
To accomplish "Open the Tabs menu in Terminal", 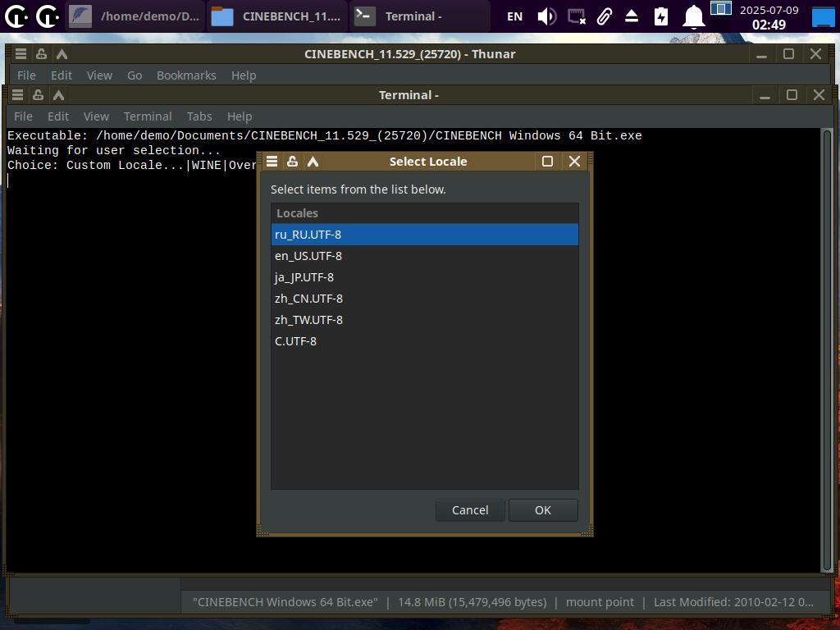I will pos(199,116).
